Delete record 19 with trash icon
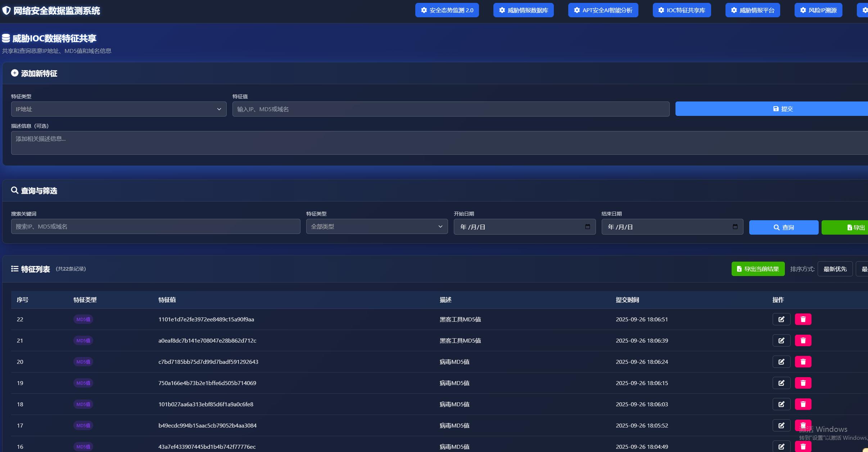 pyautogui.click(x=803, y=383)
